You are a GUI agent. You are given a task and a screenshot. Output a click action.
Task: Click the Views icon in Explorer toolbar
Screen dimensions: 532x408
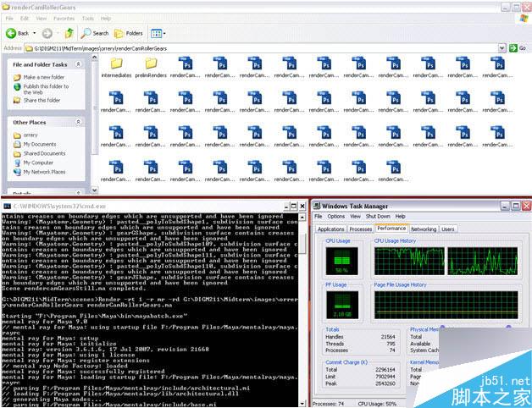(156, 33)
